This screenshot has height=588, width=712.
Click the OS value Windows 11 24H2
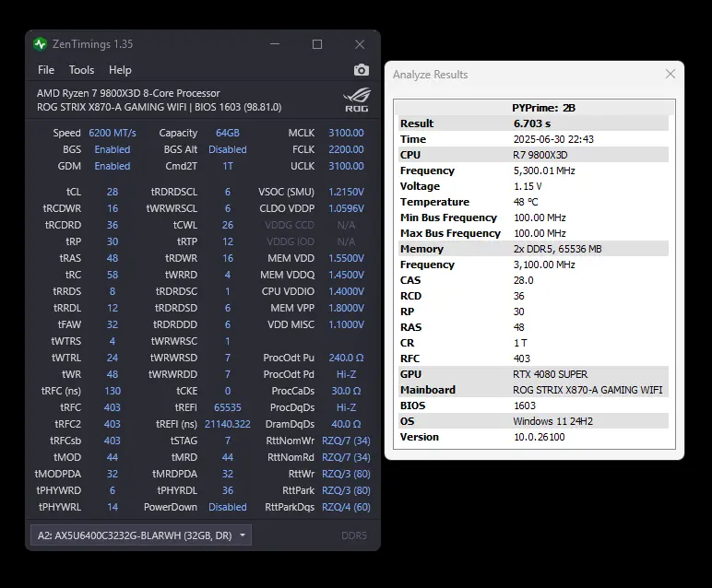click(553, 421)
